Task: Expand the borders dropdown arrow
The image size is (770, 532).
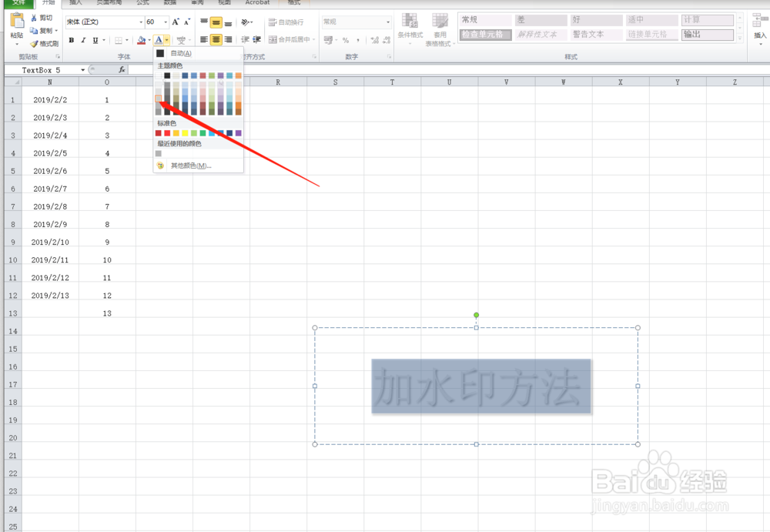Action: (x=127, y=40)
